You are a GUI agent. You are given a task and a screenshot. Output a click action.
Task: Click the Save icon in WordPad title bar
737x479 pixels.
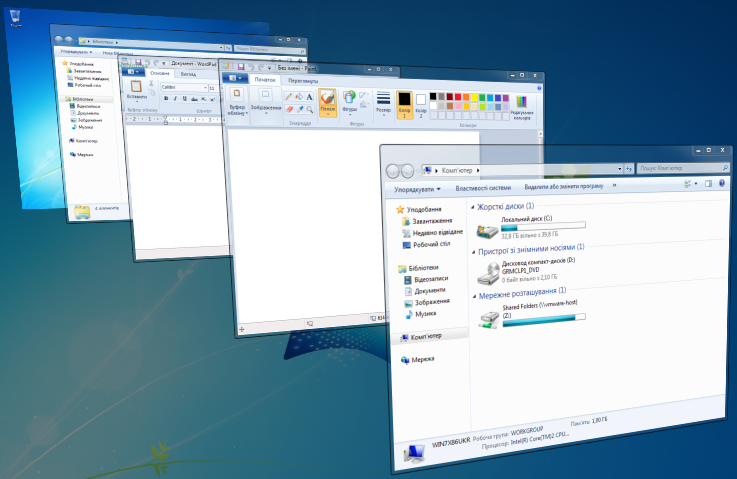pos(138,63)
